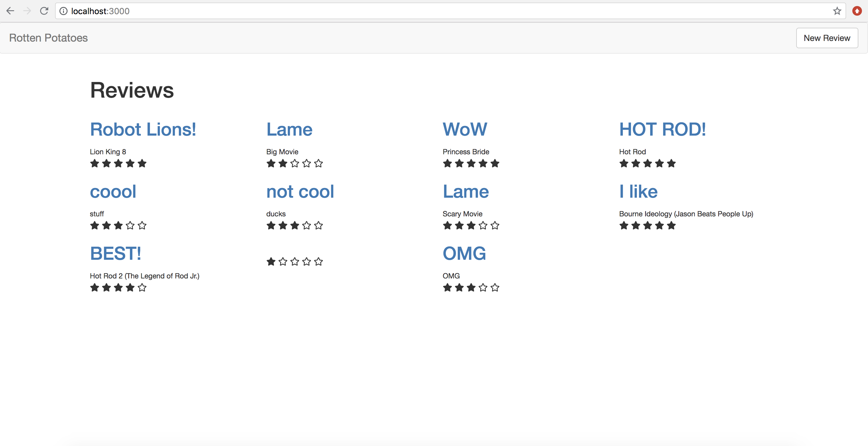This screenshot has height=446, width=868.
Task: Click the browser back navigation arrow
Action: pos(10,11)
